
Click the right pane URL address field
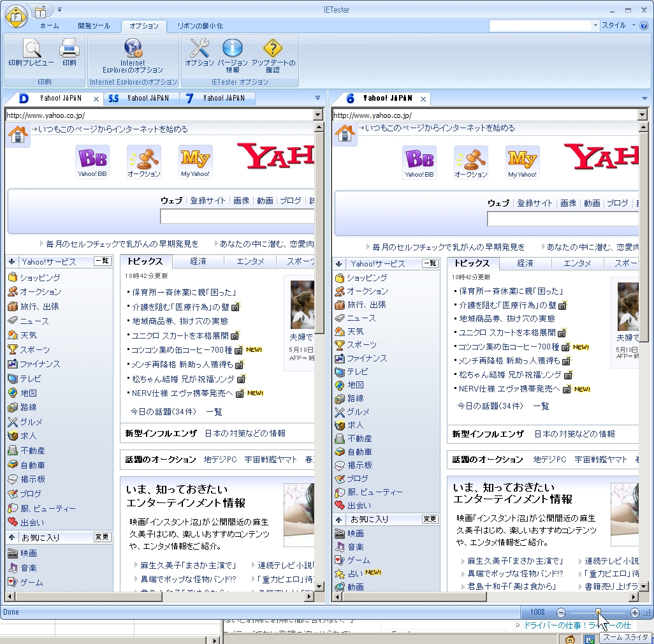point(485,115)
